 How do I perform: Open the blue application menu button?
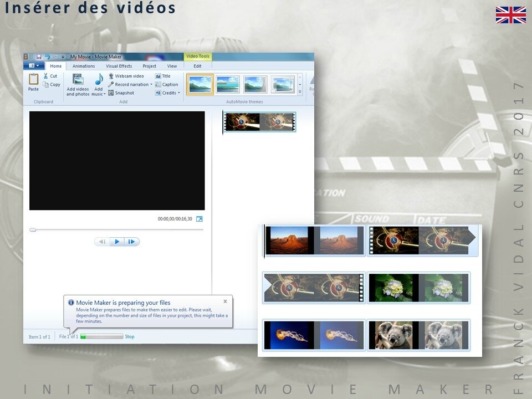tap(34, 65)
